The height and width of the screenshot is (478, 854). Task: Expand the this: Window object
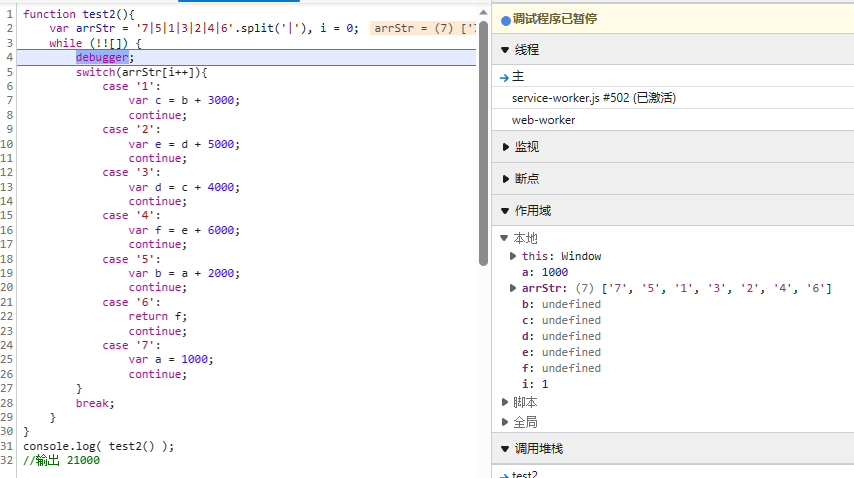point(514,257)
